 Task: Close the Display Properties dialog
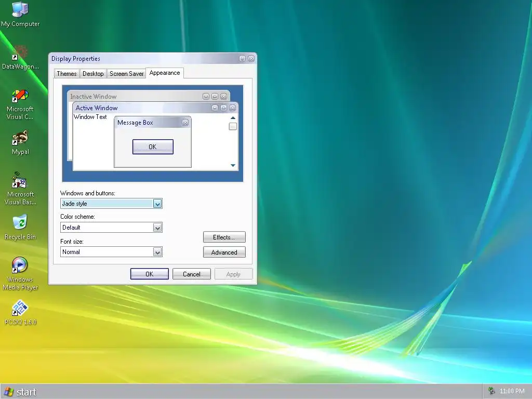click(251, 59)
